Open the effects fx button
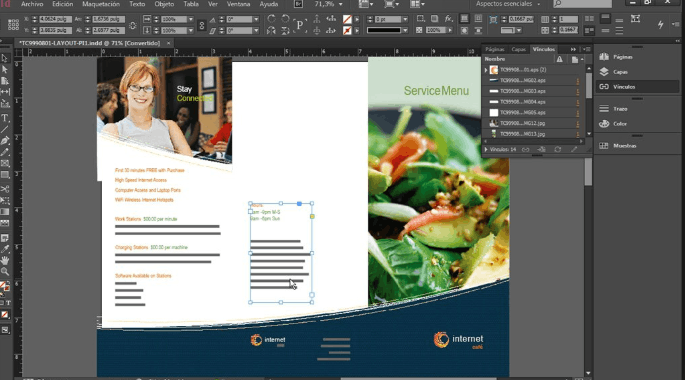 click(x=449, y=19)
